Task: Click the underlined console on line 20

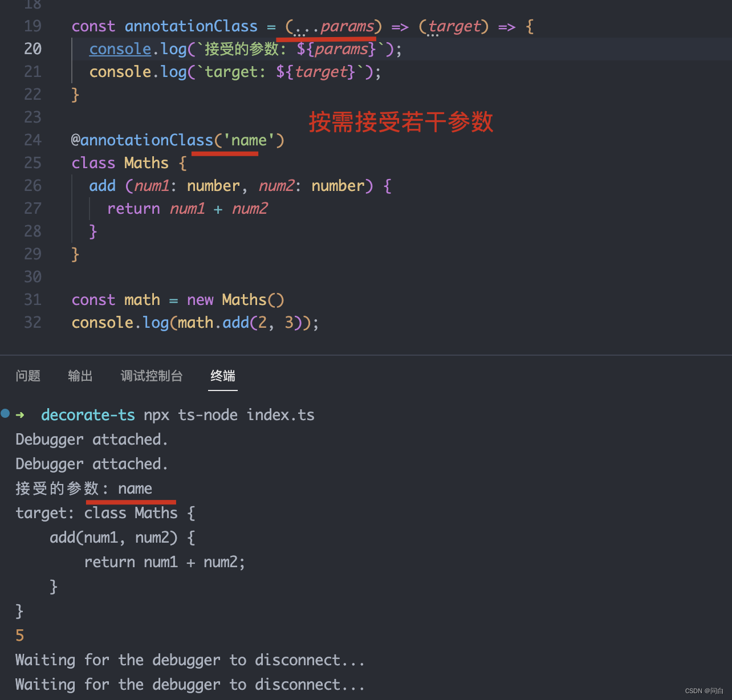Action: pyautogui.click(x=120, y=49)
